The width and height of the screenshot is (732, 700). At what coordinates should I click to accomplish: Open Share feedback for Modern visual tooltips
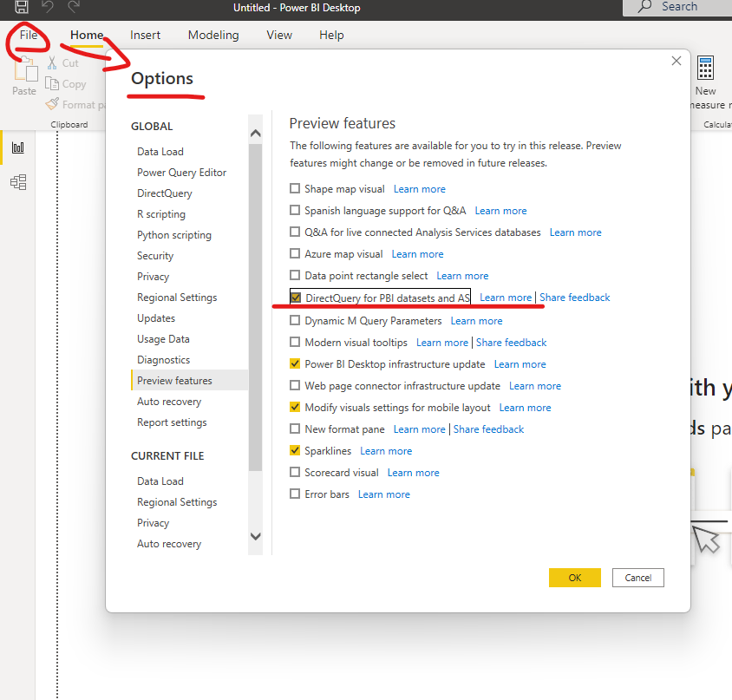point(511,343)
